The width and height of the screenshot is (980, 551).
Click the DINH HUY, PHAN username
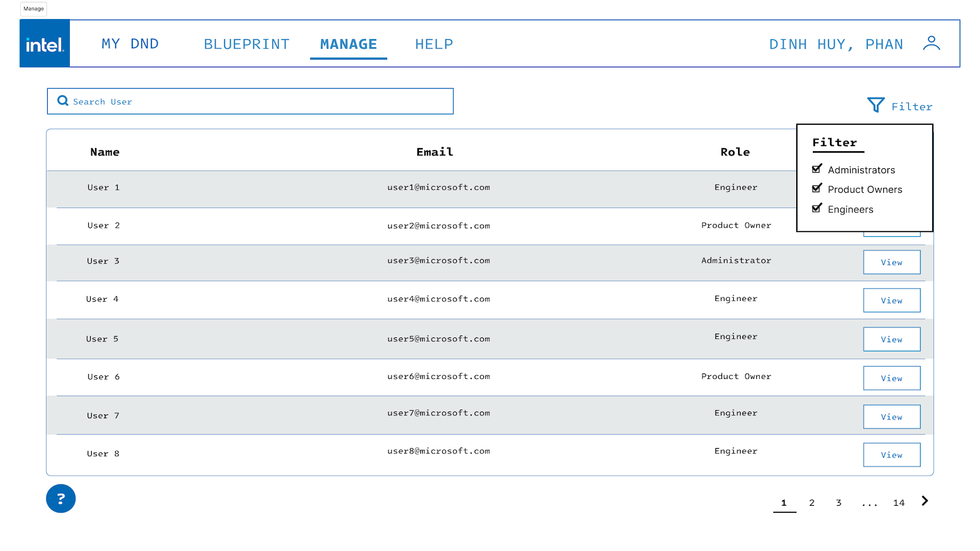coord(836,44)
